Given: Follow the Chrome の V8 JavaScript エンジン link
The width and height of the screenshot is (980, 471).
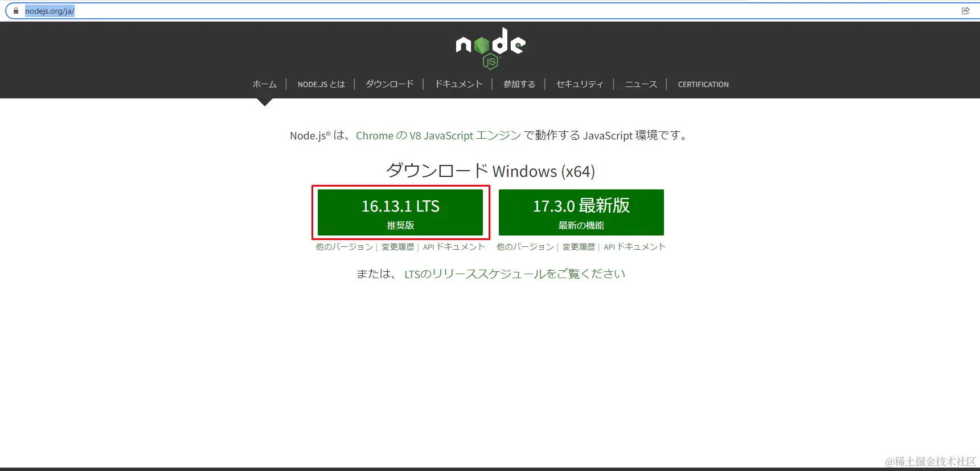Looking at the screenshot, I should (438, 135).
